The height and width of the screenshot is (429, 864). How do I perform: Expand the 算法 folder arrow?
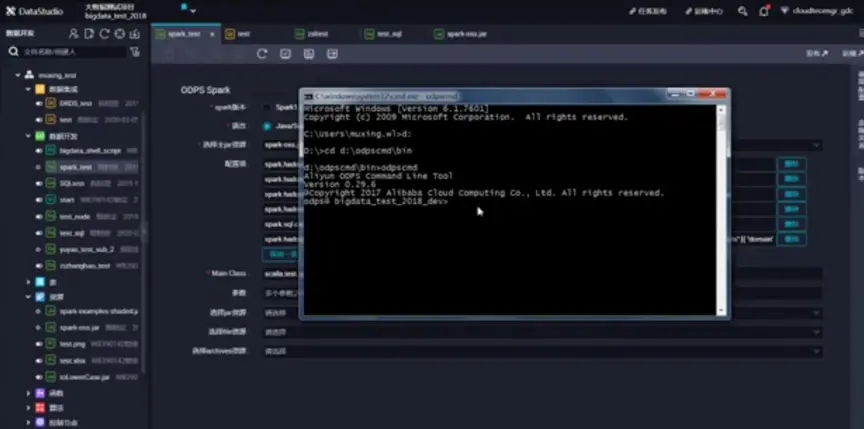pos(28,408)
